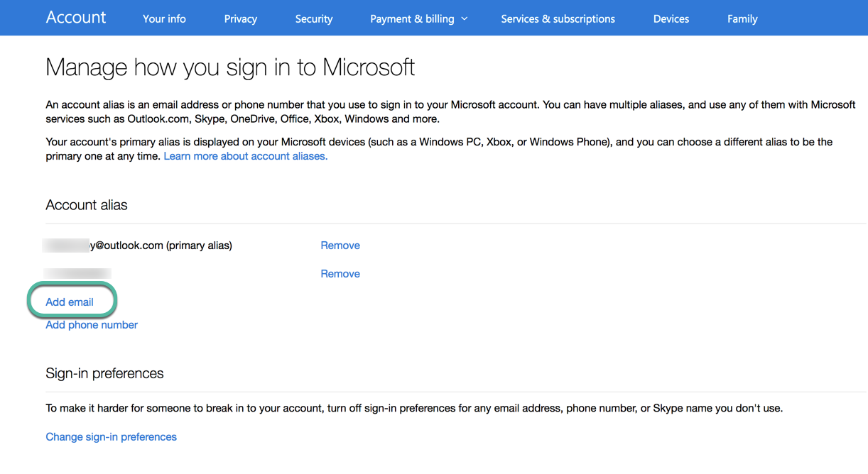This screenshot has height=474, width=868.
Task: Choose Add phone number
Action: coord(92,325)
